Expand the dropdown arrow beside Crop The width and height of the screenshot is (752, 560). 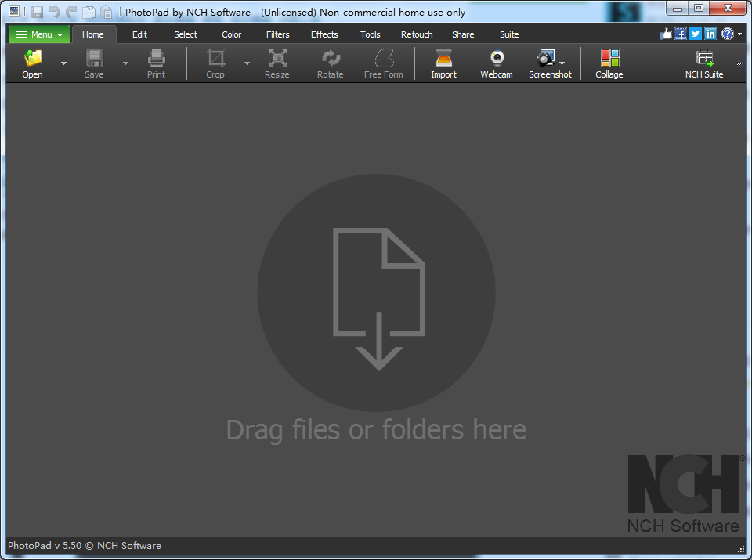[x=247, y=63]
